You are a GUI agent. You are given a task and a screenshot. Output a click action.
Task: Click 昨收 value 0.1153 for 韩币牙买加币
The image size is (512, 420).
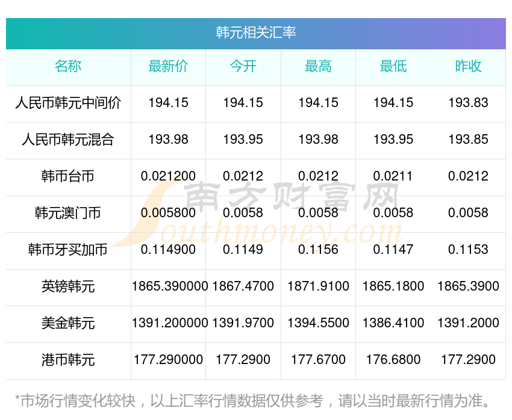[468, 250]
